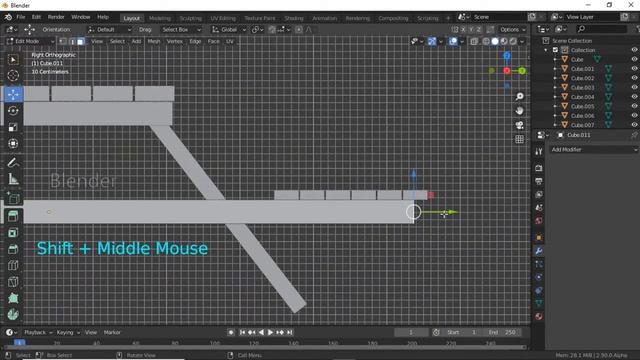Toggle the Collection checkbox
The width and height of the screenshot is (640, 360).
[555, 50]
